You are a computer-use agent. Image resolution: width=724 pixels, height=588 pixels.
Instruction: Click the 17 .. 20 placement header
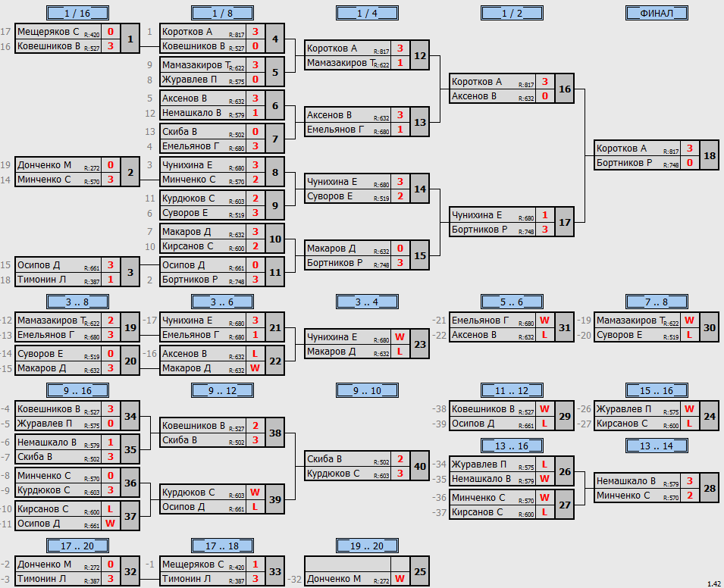[77, 546]
